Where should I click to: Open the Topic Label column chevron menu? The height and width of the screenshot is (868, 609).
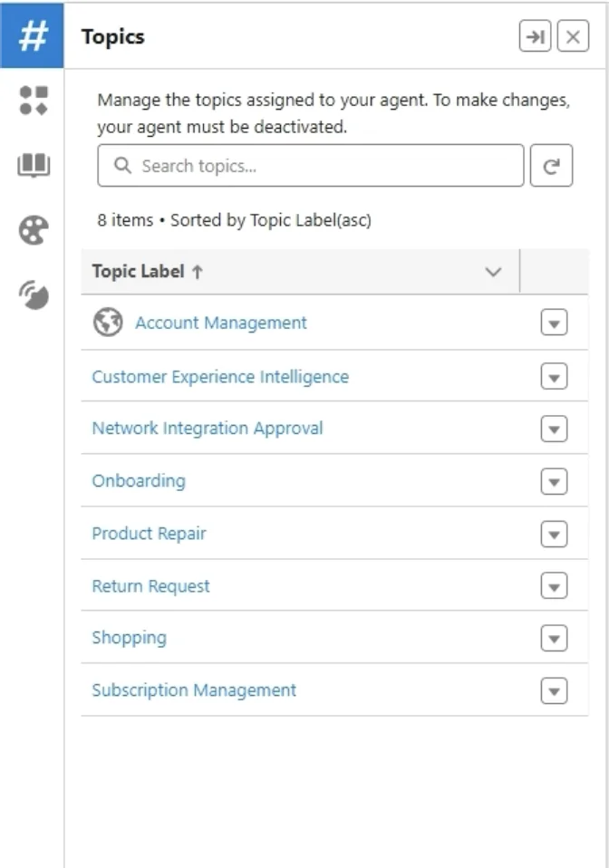(x=493, y=271)
